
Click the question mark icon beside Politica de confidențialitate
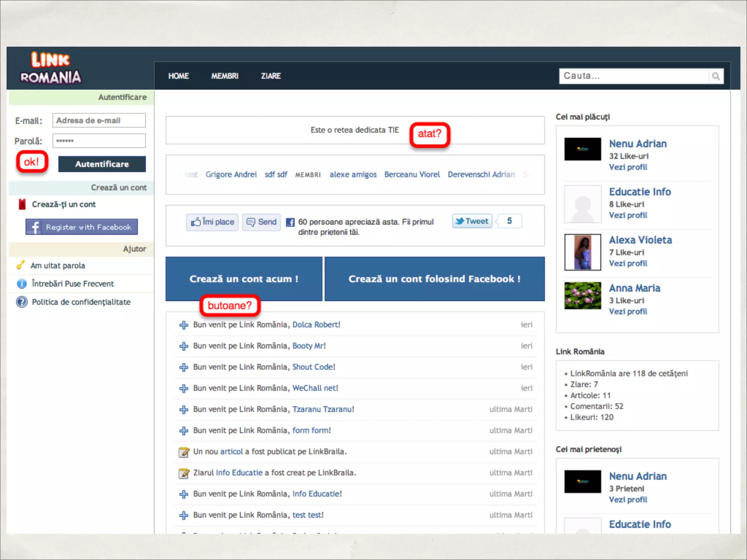pos(22,302)
